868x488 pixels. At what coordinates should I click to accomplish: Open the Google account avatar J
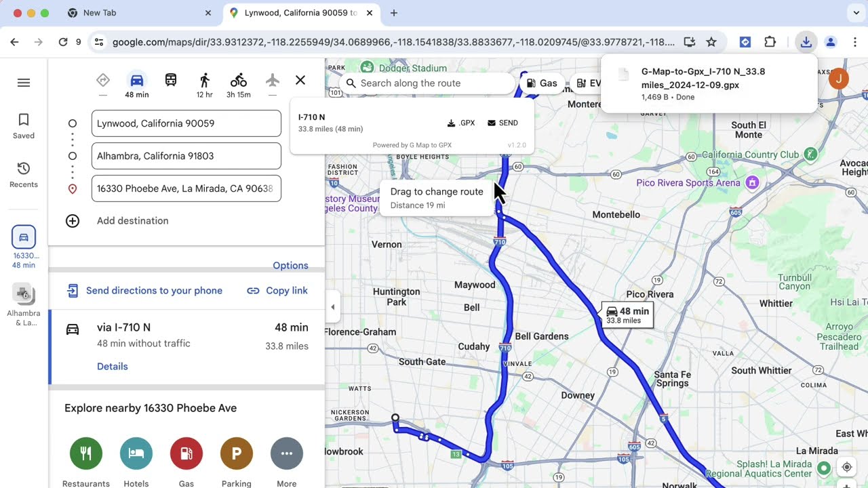pos(839,79)
